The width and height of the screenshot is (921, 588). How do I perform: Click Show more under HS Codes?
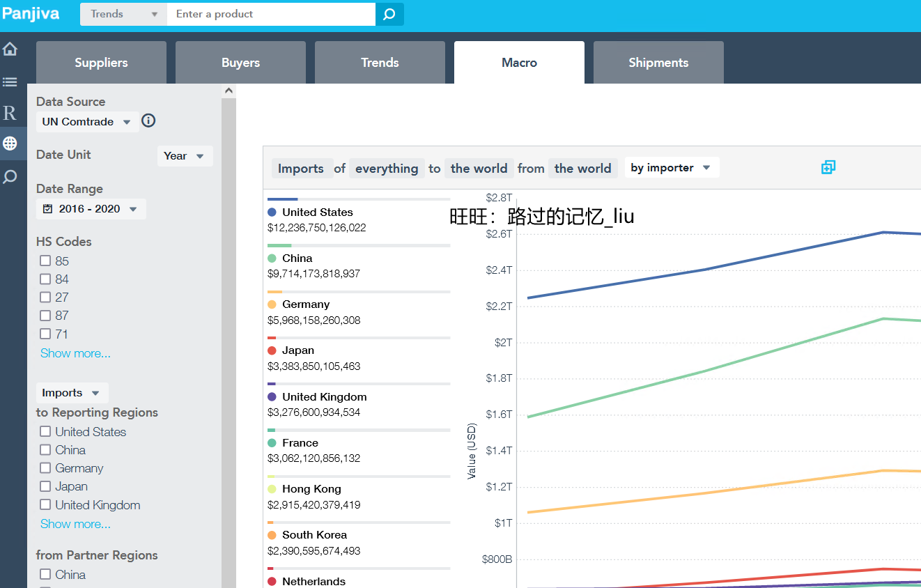tap(75, 353)
